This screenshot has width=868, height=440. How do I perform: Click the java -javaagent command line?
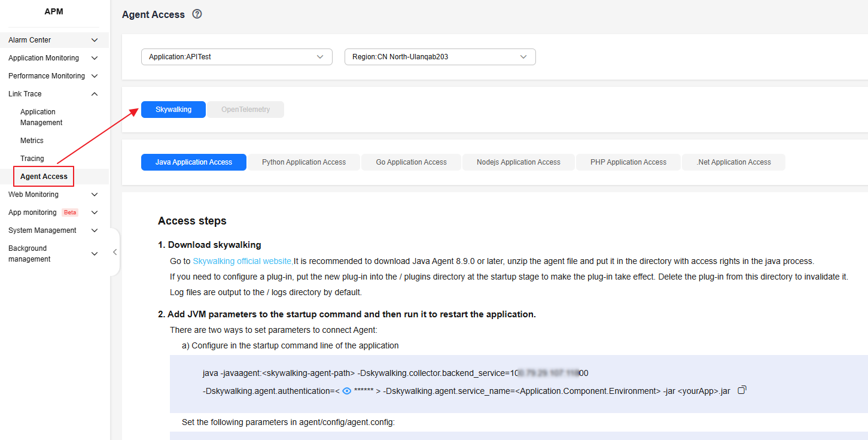click(395, 373)
